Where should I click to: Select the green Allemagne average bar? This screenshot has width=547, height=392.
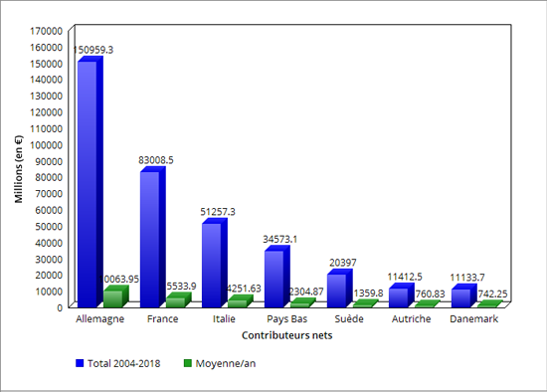116,296
